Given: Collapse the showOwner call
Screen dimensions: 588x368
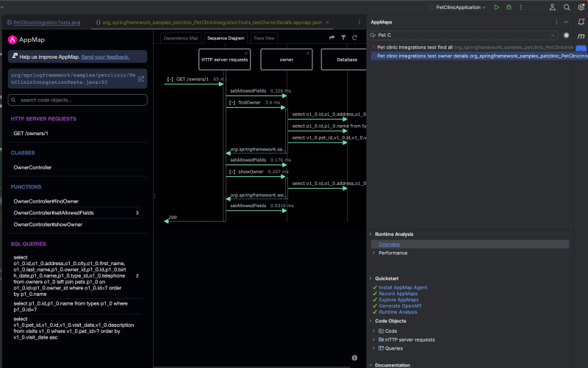Looking at the screenshot, I should pos(232,172).
